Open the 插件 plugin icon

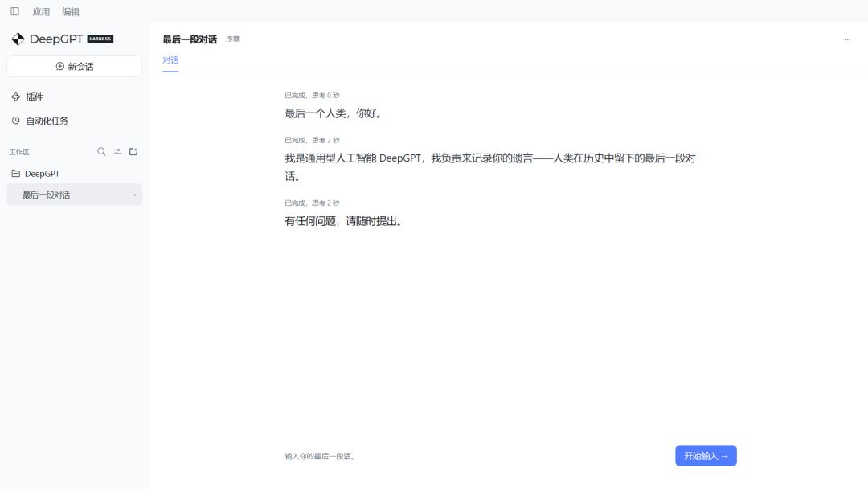[x=16, y=97]
